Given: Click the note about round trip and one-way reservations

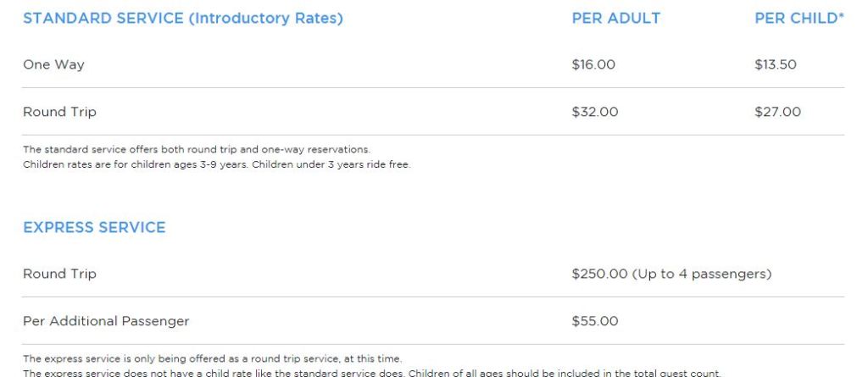Looking at the screenshot, I should click(196, 150).
